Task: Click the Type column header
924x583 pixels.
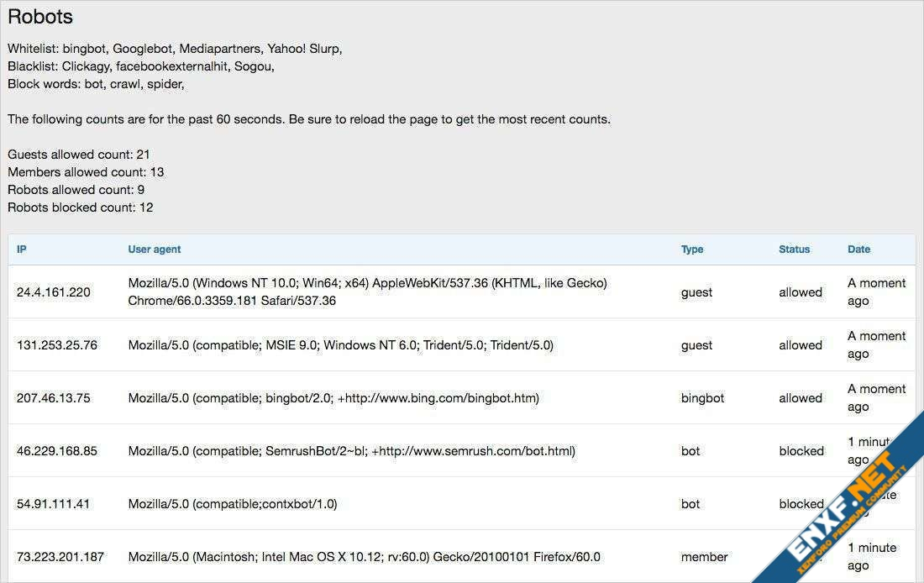Action: pos(692,249)
